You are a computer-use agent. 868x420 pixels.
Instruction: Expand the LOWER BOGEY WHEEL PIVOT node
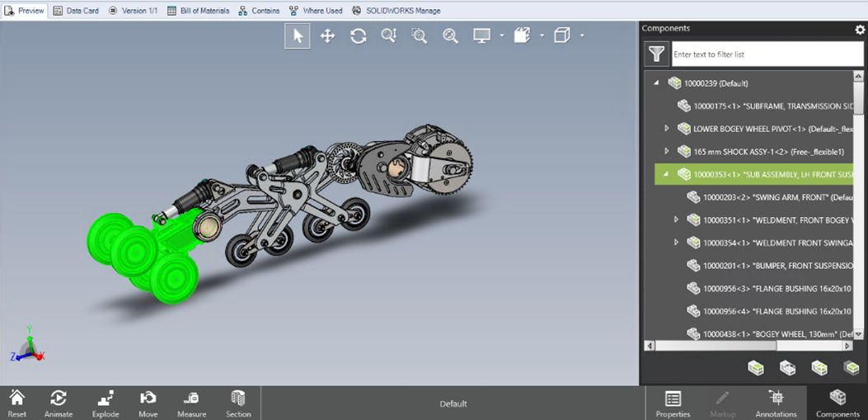tap(667, 129)
